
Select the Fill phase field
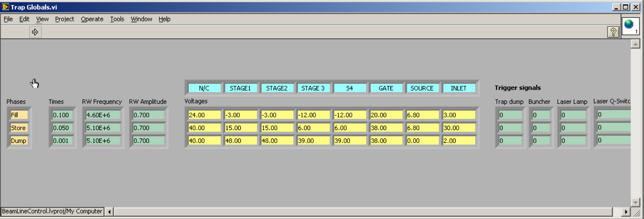(x=19, y=115)
